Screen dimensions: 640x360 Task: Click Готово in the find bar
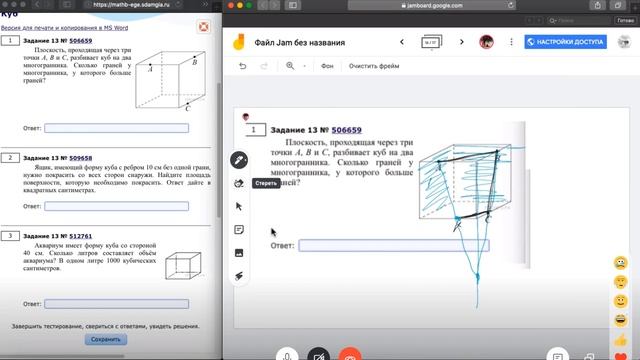pyautogui.click(x=625, y=20)
